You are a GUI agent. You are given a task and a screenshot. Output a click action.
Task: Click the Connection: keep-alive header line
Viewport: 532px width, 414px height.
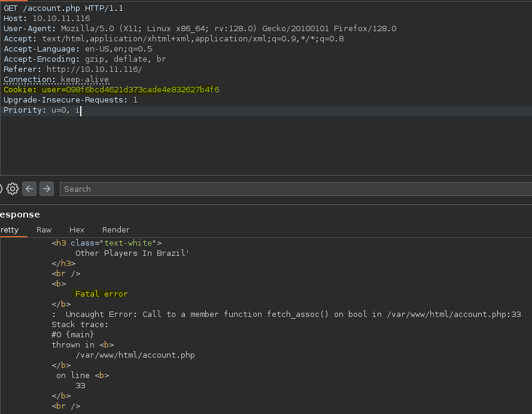pos(56,80)
